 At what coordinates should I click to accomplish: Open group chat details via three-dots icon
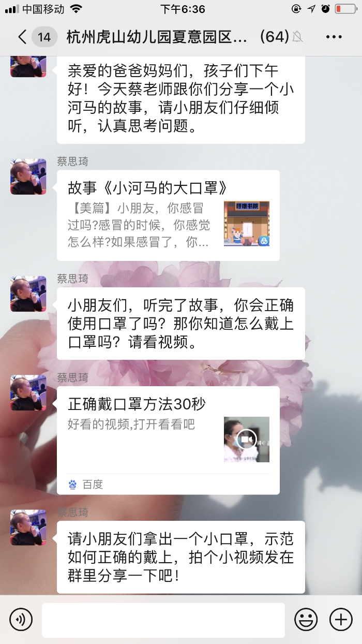click(x=334, y=37)
